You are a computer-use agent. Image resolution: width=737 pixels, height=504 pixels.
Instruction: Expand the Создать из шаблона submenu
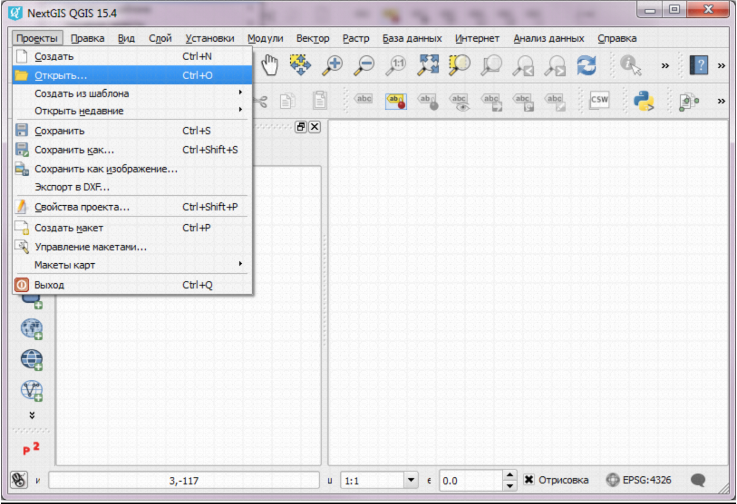pos(131,93)
